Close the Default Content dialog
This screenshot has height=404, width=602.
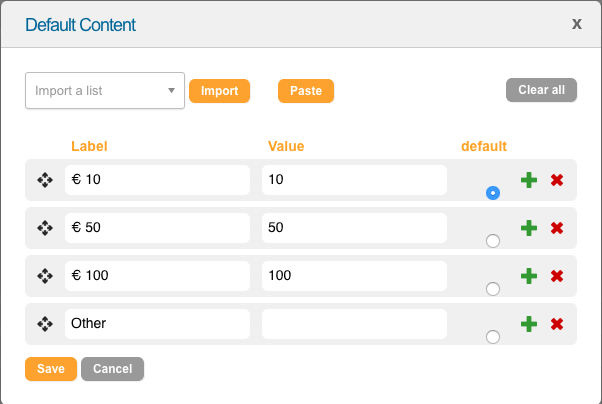pyautogui.click(x=576, y=24)
